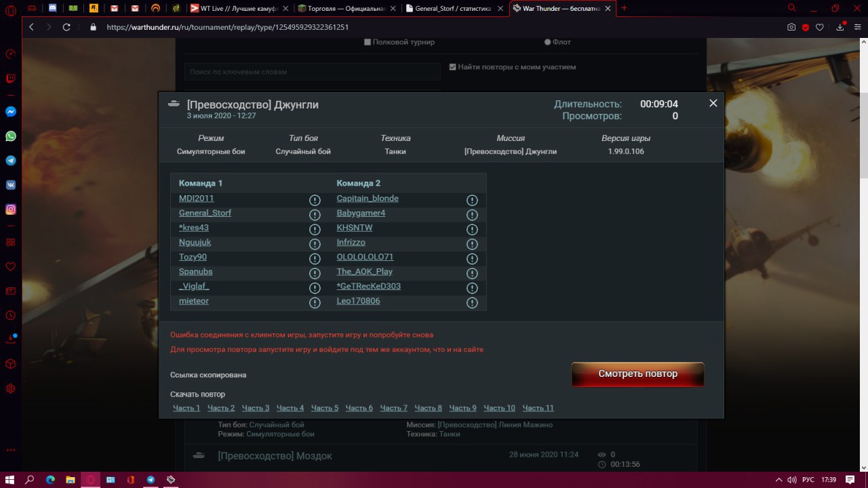Open Telegram in the Opera sidebar
The image size is (868, 488).
point(11,161)
